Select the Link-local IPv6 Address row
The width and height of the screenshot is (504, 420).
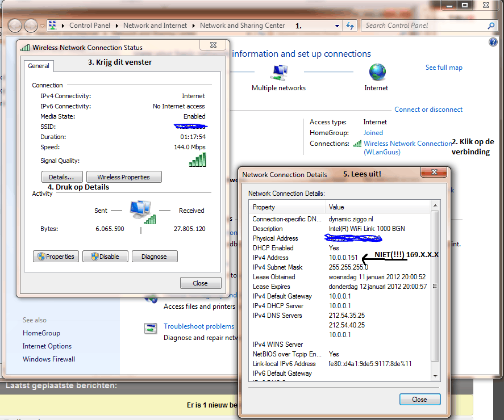coord(340,363)
